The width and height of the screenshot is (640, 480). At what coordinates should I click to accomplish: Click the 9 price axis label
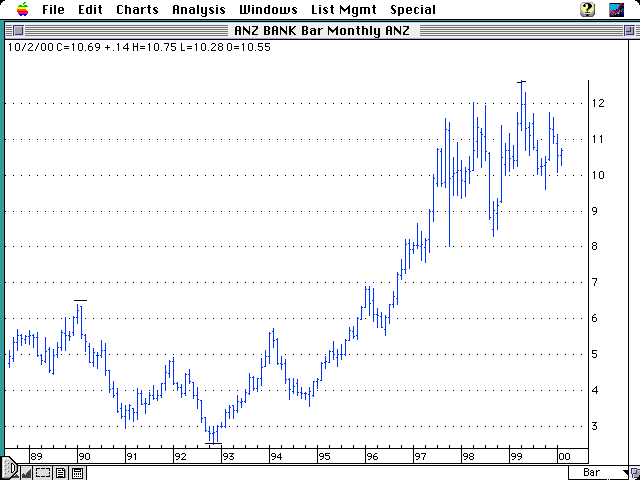[595, 211]
